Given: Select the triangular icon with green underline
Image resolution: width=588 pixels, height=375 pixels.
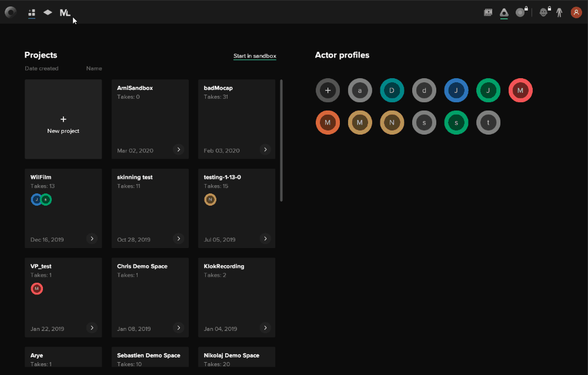Looking at the screenshot, I should [x=504, y=13].
